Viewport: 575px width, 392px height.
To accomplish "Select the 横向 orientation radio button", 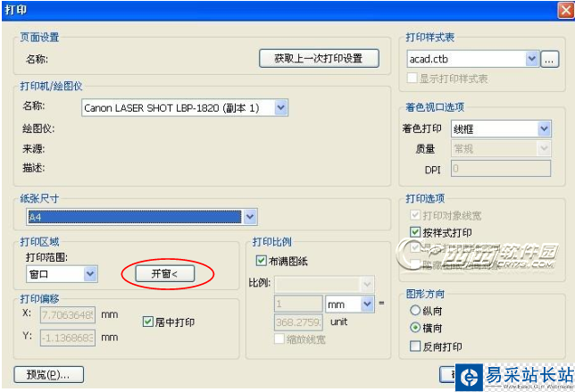I will coord(415,328).
